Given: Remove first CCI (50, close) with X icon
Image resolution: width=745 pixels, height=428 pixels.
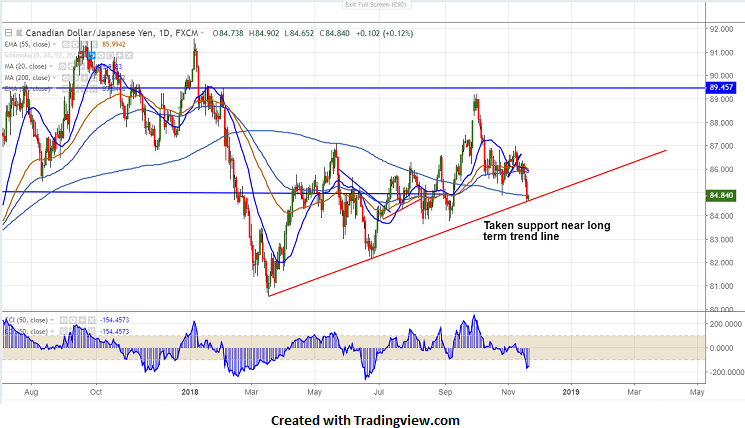Looking at the screenshot, I should [91, 320].
